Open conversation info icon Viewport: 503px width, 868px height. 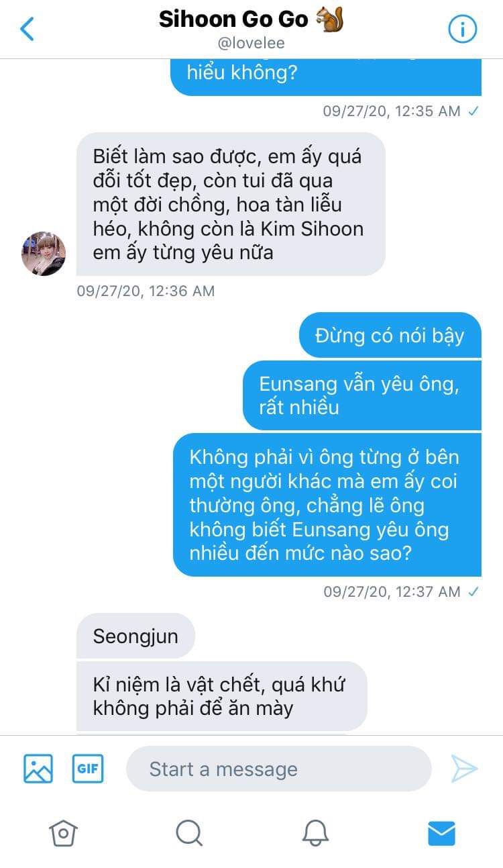click(462, 29)
